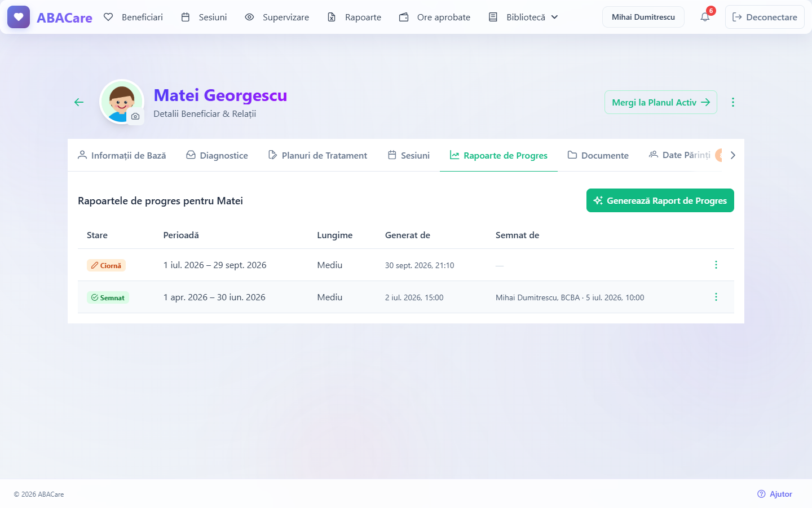Click signer Mihai Dumitrescu, BCBA entry
The image size is (812, 508).
click(570, 297)
